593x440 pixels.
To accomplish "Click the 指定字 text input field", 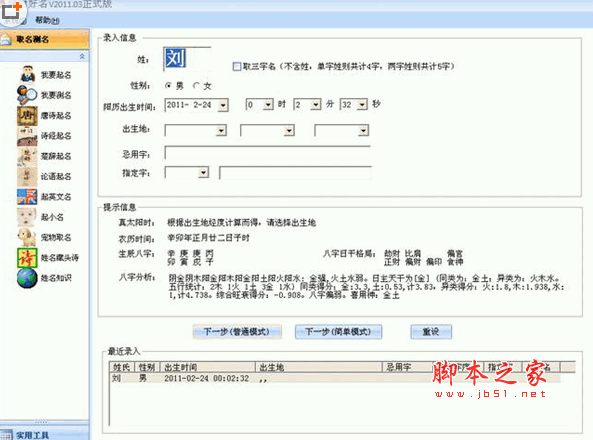I will click(296, 173).
